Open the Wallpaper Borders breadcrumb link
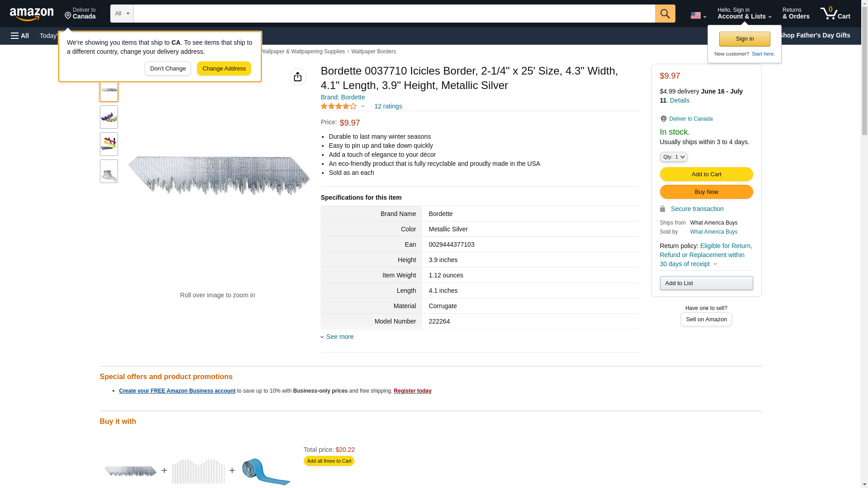This screenshot has width=868, height=488. 373,52
